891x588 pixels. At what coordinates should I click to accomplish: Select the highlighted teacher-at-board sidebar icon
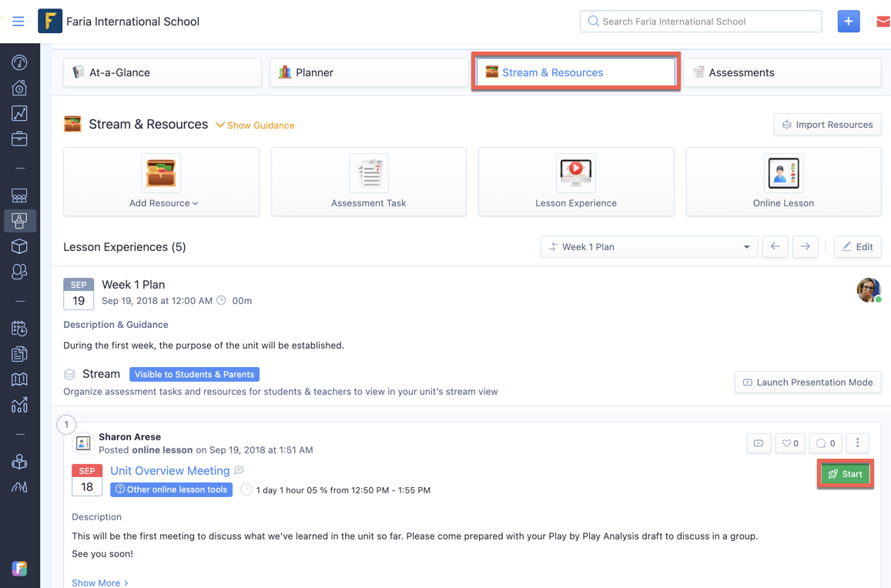(x=19, y=221)
